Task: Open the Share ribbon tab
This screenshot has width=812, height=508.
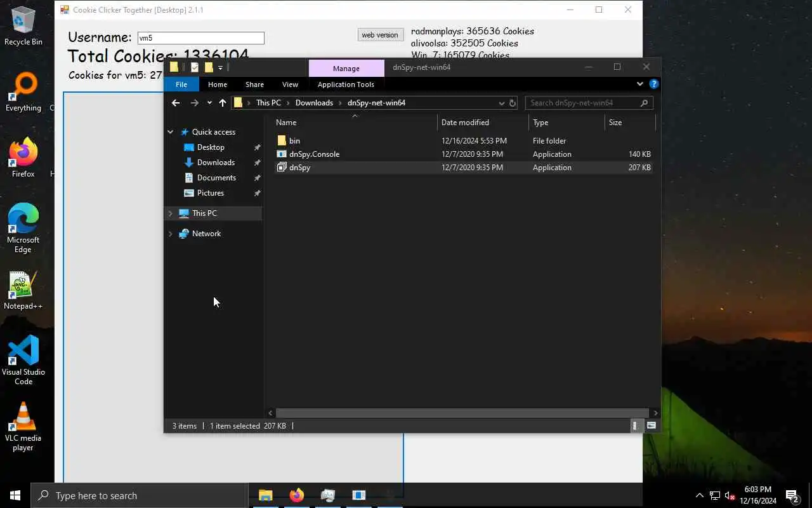Action: tap(254, 84)
